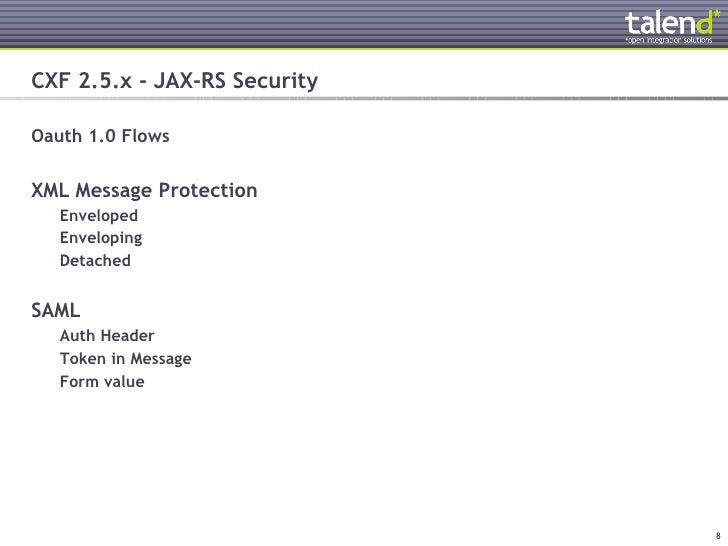
Task: Click the green asterisk on logo
Action: [716, 13]
